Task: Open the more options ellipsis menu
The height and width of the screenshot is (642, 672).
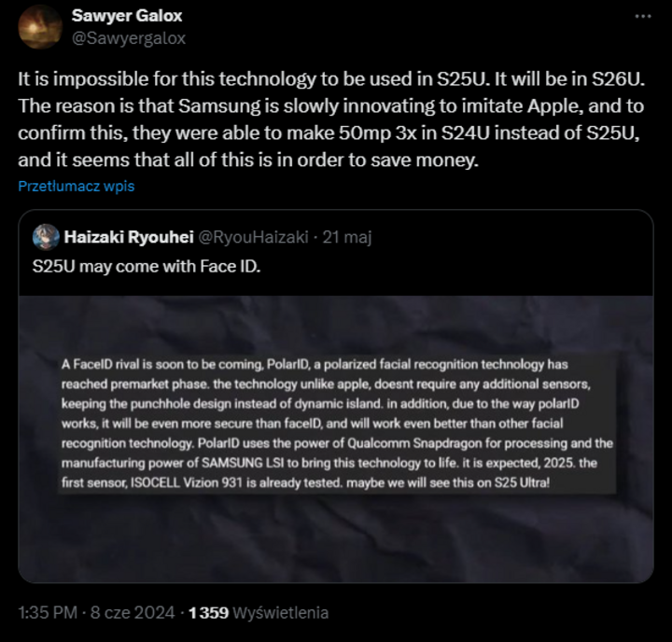Action: (x=644, y=17)
